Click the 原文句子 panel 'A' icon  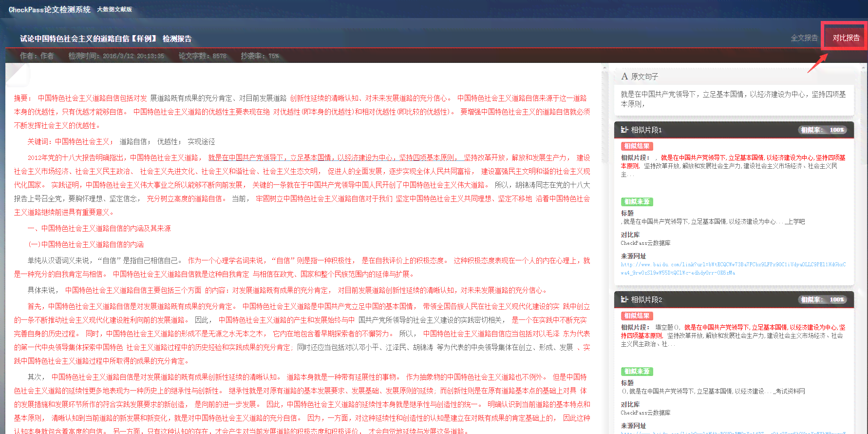(624, 77)
